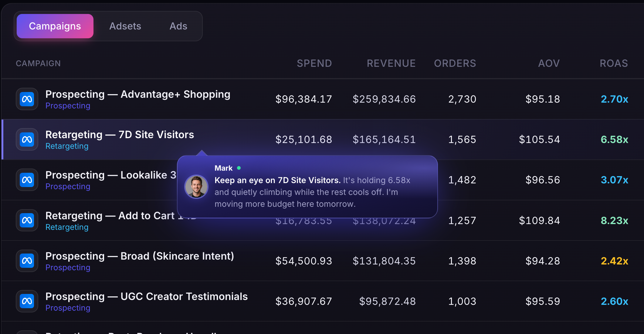Switch to the Ads tab
This screenshot has height=334, width=644.
coord(178,26)
